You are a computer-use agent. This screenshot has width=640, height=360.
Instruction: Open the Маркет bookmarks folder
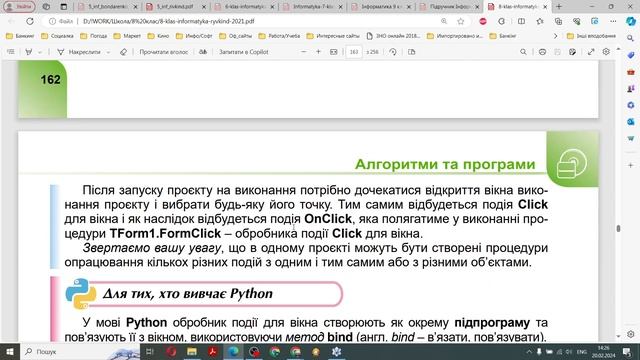(127, 36)
